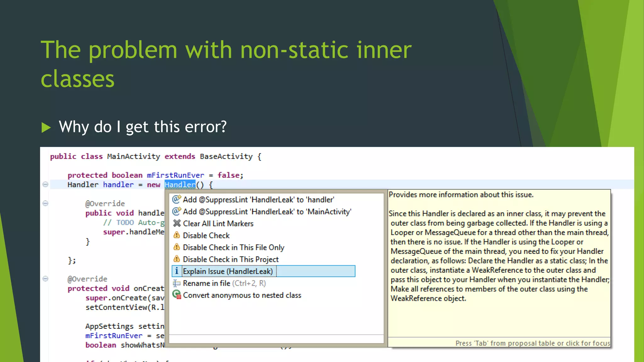644x362 pixels.
Task: Click the Clear All Lint Markers X icon
Action: [x=177, y=223]
